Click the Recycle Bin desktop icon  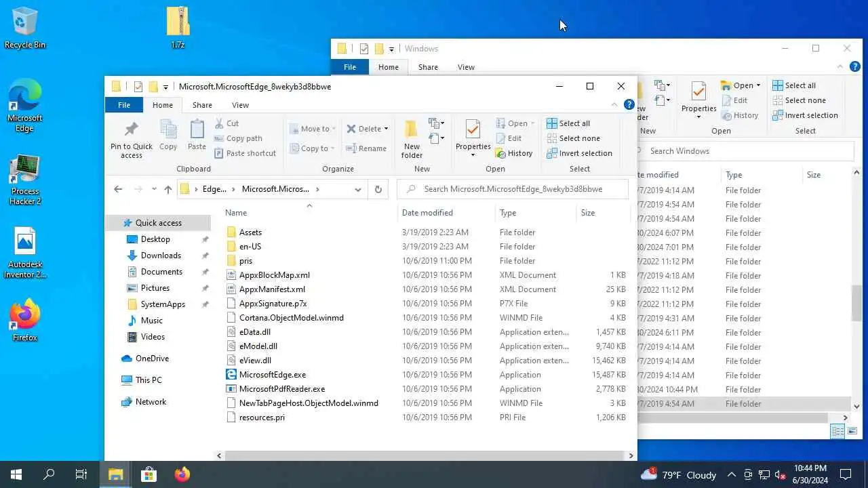coord(25,29)
